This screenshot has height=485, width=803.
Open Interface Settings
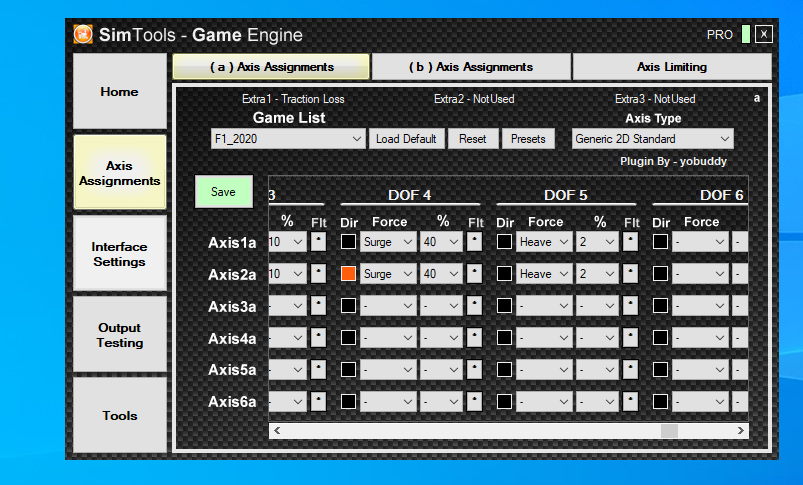120,254
